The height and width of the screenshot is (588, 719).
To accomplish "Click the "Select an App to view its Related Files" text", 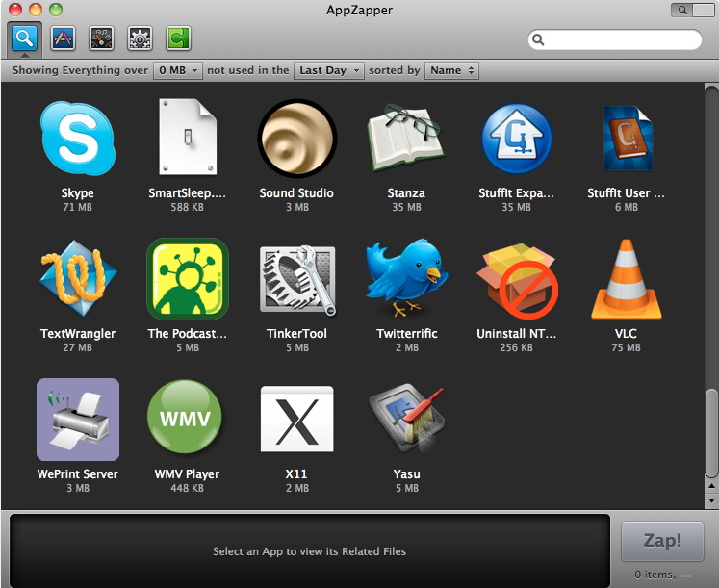I will 310,551.
